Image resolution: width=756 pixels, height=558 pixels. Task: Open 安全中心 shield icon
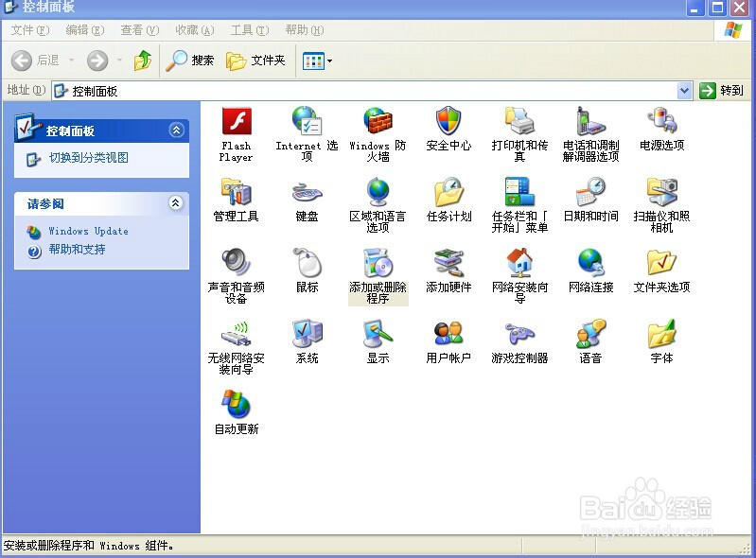(448, 121)
